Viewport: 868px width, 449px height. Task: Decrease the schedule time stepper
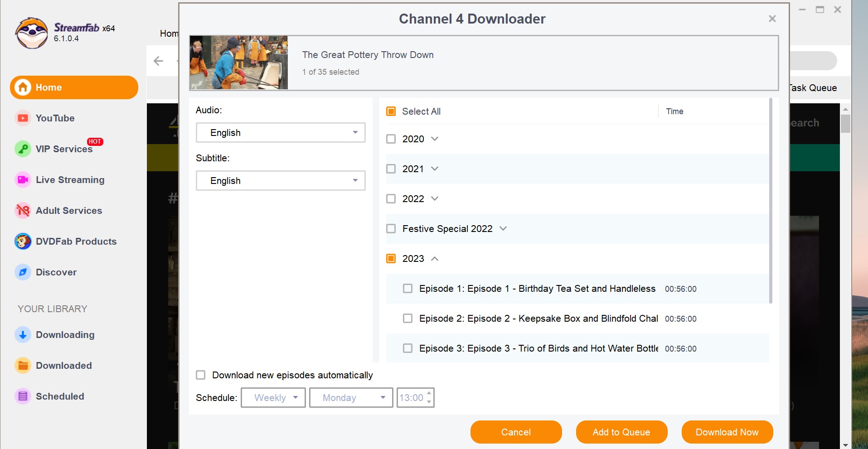pyautogui.click(x=429, y=402)
